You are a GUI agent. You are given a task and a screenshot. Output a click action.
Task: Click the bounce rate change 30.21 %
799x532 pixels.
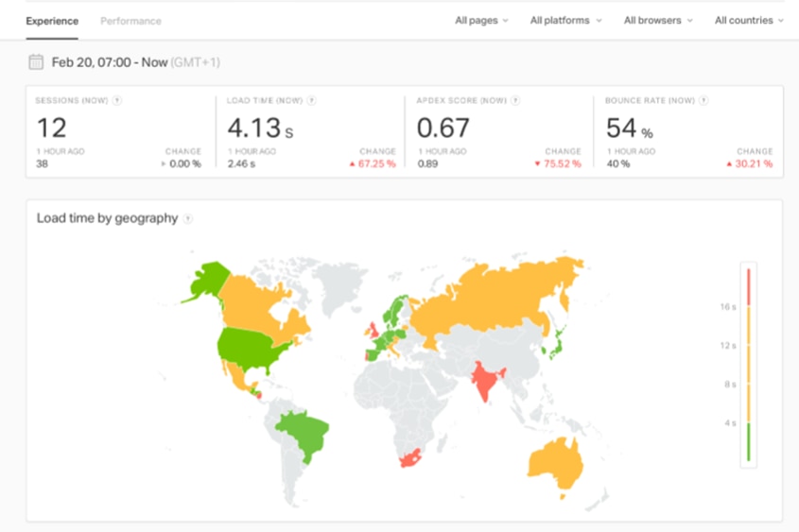click(x=749, y=163)
